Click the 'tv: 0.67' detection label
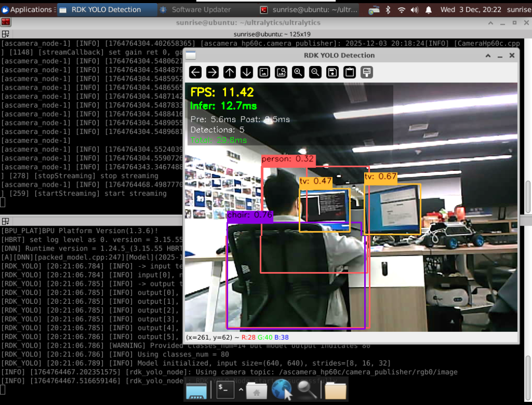The image size is (532, 405). (x=381, y=177)
